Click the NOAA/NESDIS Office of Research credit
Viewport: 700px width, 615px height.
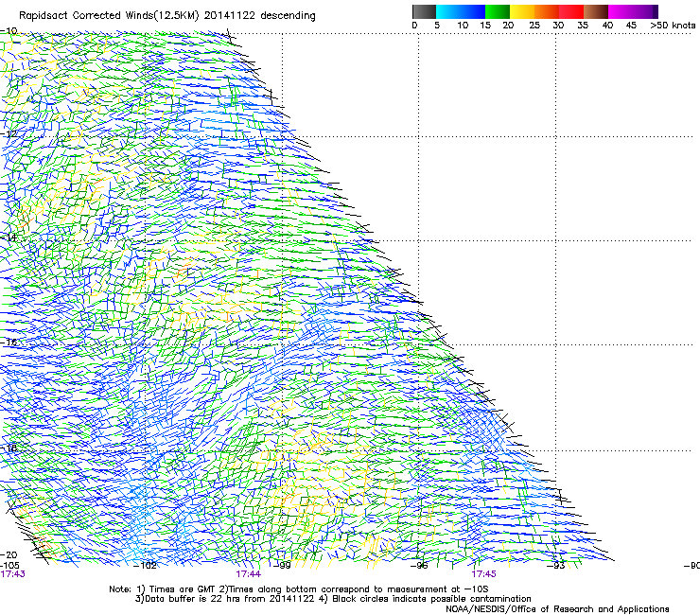557,609
